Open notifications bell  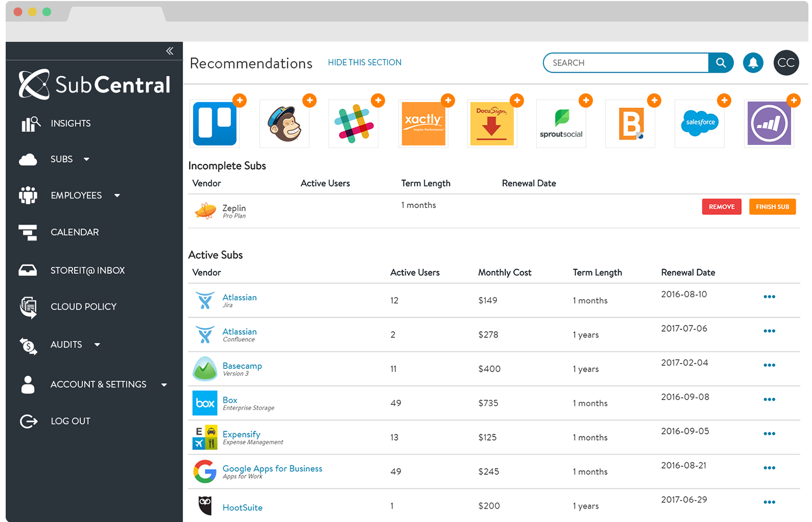753,63
